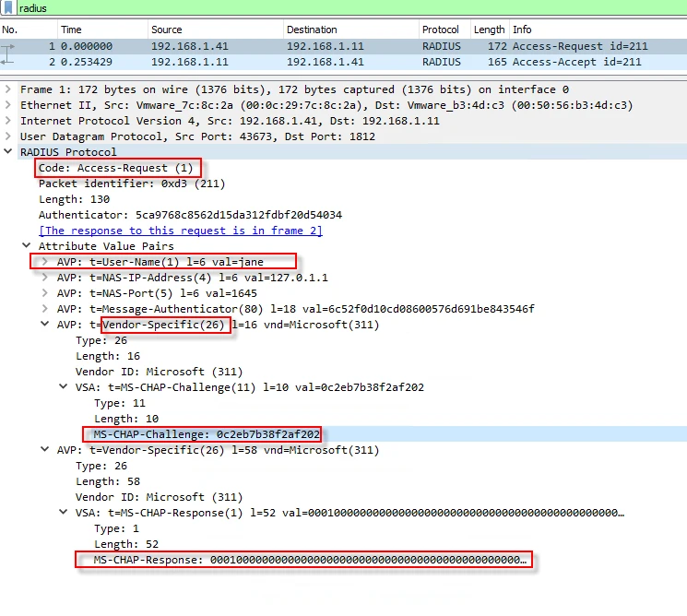Open the response in frame 2 link

pyautogui.click(x=180, y=231)
